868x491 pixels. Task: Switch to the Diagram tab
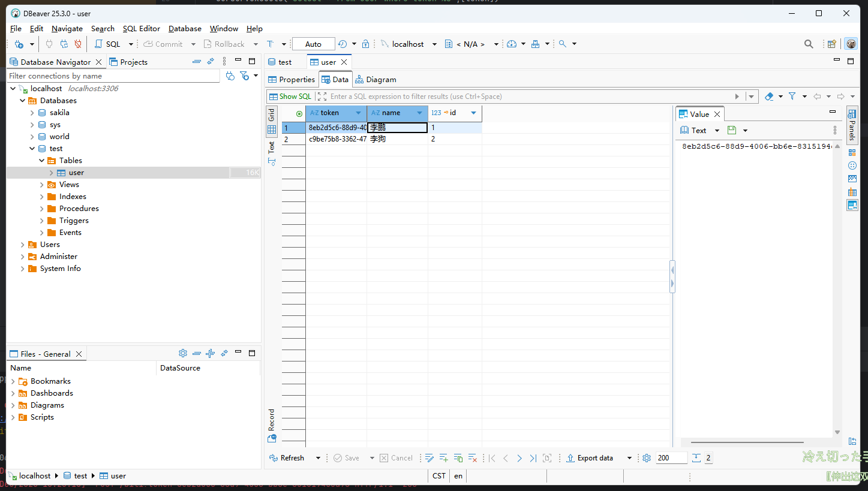click(x=376, y=79)
